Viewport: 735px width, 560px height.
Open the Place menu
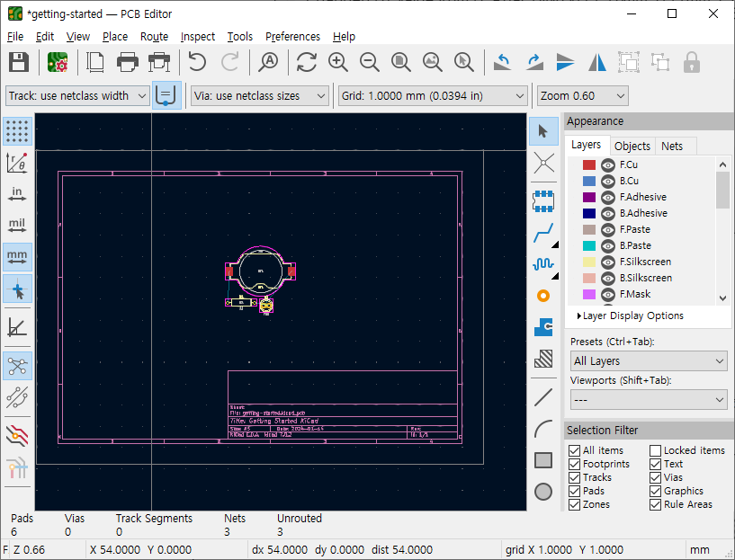pyautogui.click(x=115, y=37)
